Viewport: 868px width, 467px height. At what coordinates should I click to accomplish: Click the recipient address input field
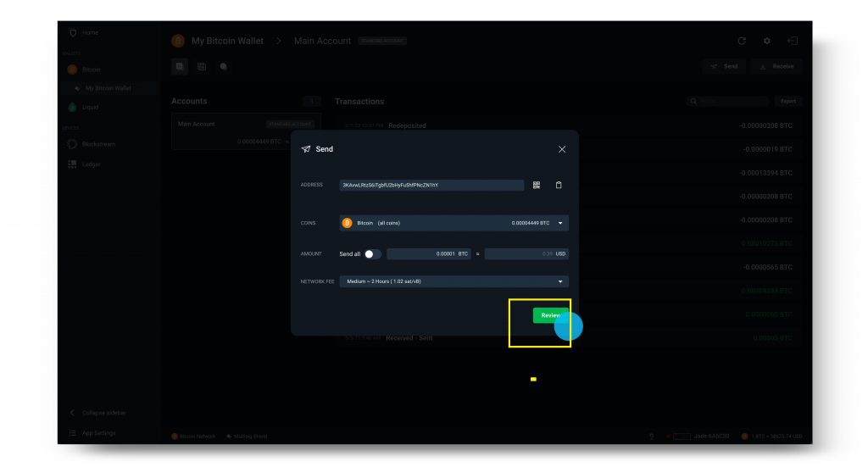pos(431,186)
